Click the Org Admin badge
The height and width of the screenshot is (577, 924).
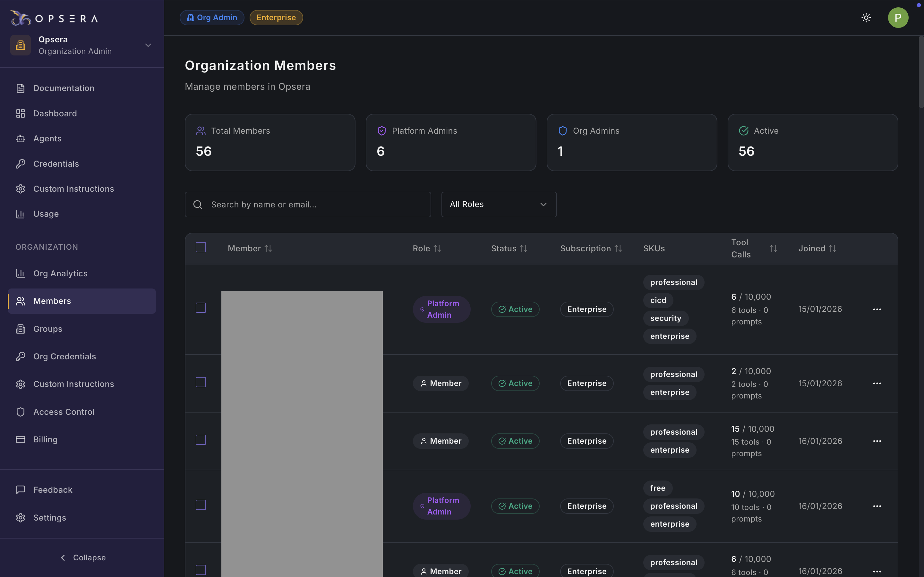point(212,18)
